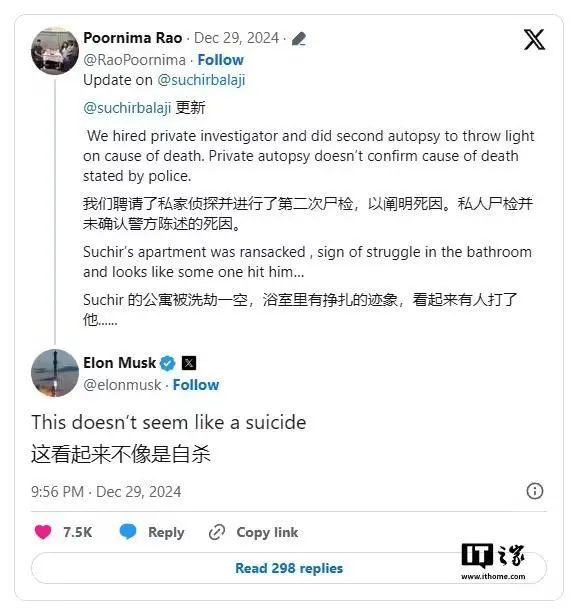
Task: Click the Reply label
Action: pyautogui.click(x=166, y=532)
